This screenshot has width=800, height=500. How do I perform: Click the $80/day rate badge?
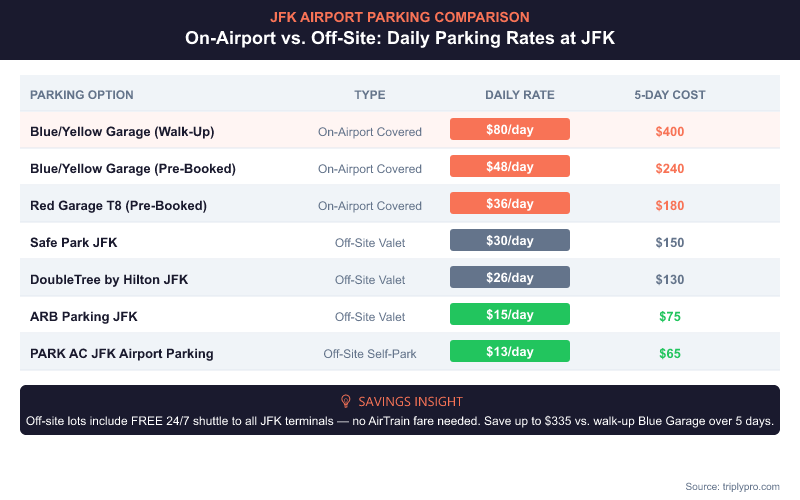510,131
